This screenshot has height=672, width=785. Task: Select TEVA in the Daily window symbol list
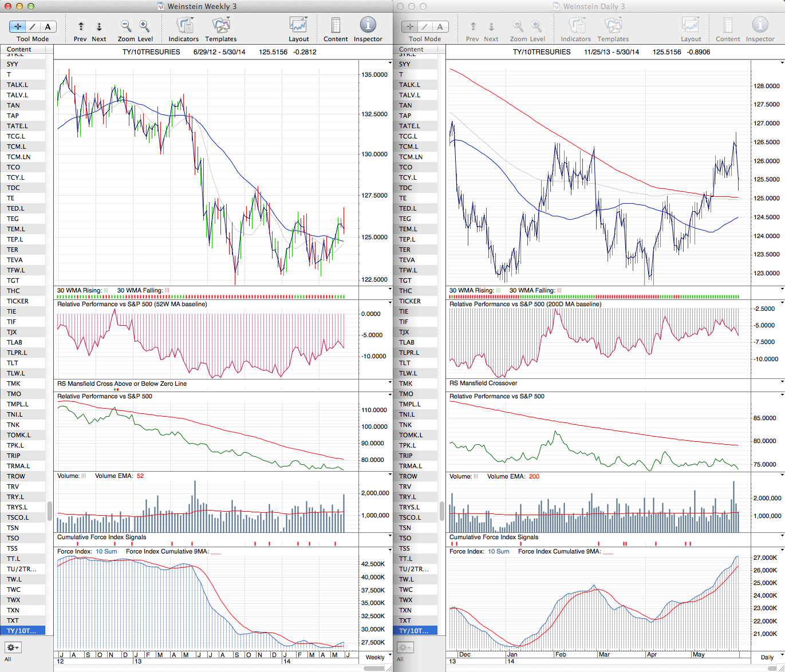407,260
